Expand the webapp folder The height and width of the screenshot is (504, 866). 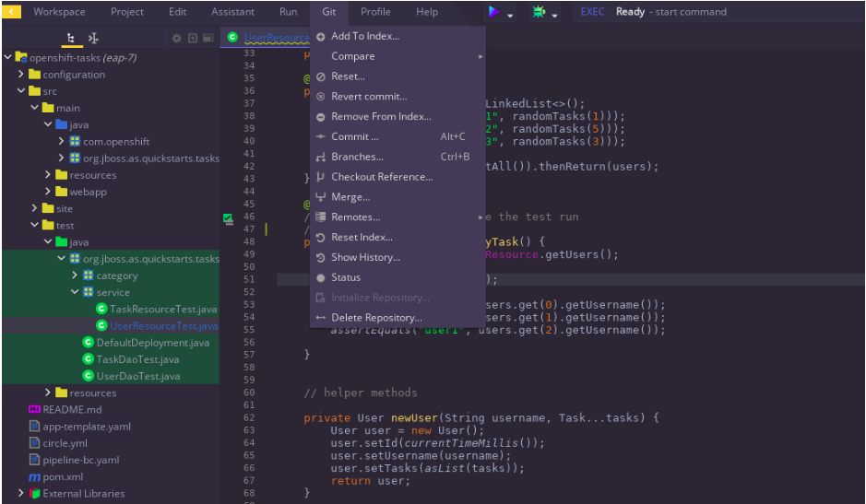pyautogui.click(x=48, y=191)
